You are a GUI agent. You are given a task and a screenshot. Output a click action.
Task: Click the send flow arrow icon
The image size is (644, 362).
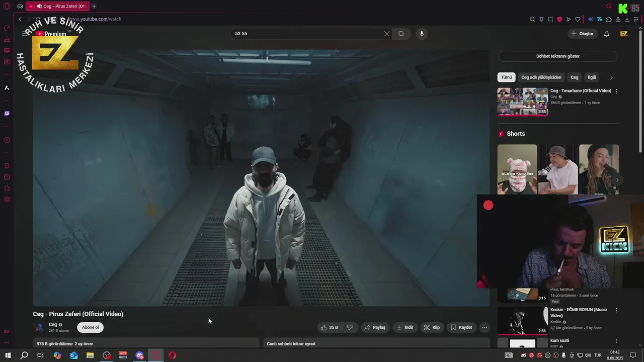[569, 19]
